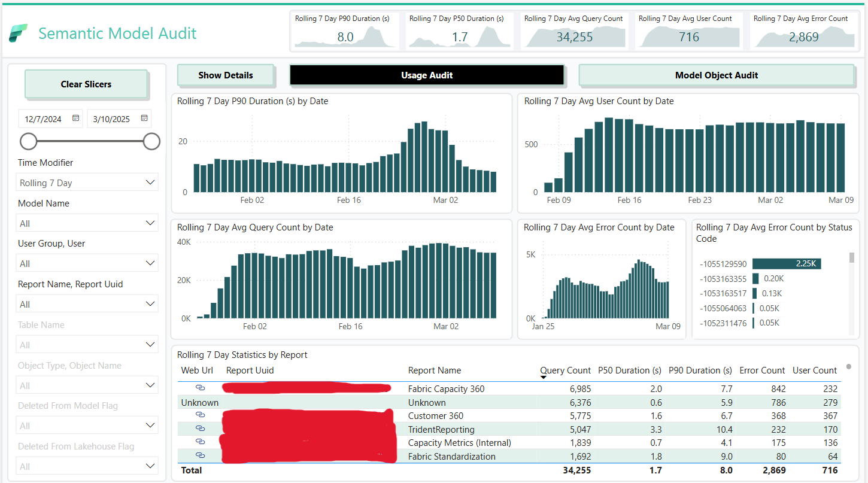
Task: Click the web URL icon for Capacity Metrics (Internal)
Action: (x=200, y=442)
